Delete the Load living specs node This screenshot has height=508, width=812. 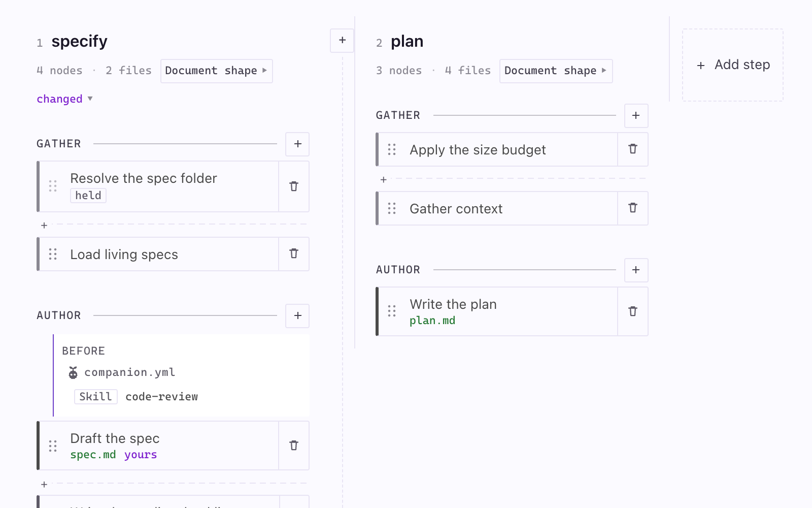point(294,254)
